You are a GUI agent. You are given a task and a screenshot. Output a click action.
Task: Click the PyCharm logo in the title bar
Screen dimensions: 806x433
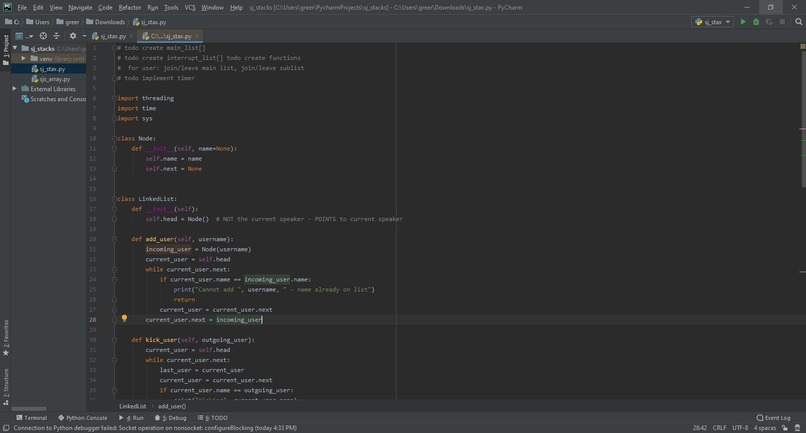coord(7,7)
